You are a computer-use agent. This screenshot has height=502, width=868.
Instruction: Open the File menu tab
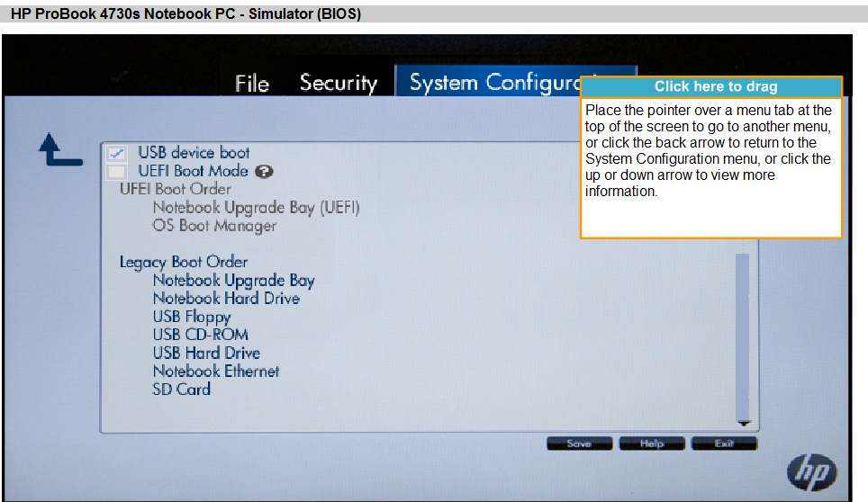click(x=252, y=84)
